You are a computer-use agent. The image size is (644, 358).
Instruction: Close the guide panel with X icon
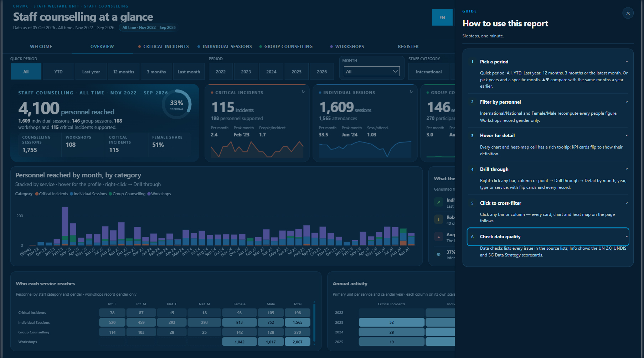pyautogui.click(x=628, y=13)
